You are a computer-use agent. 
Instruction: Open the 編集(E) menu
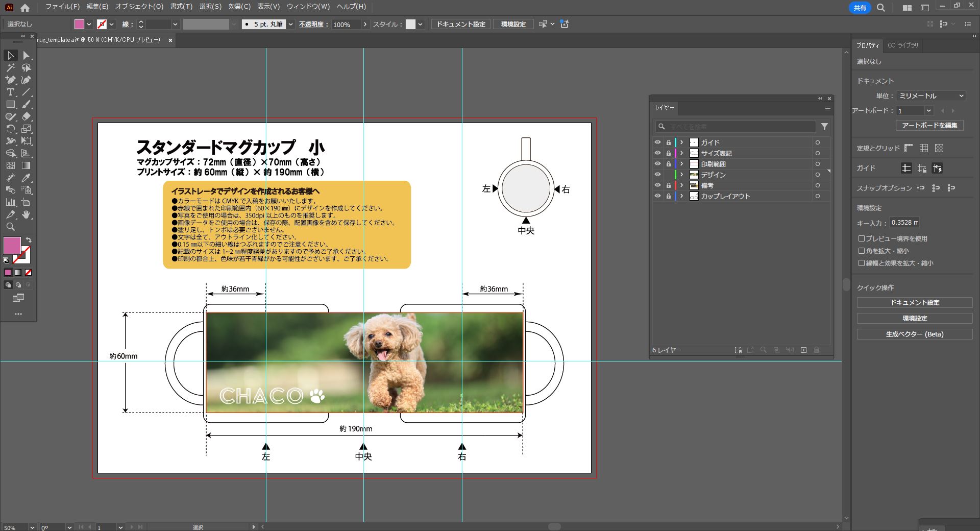[x=97, y=7]
